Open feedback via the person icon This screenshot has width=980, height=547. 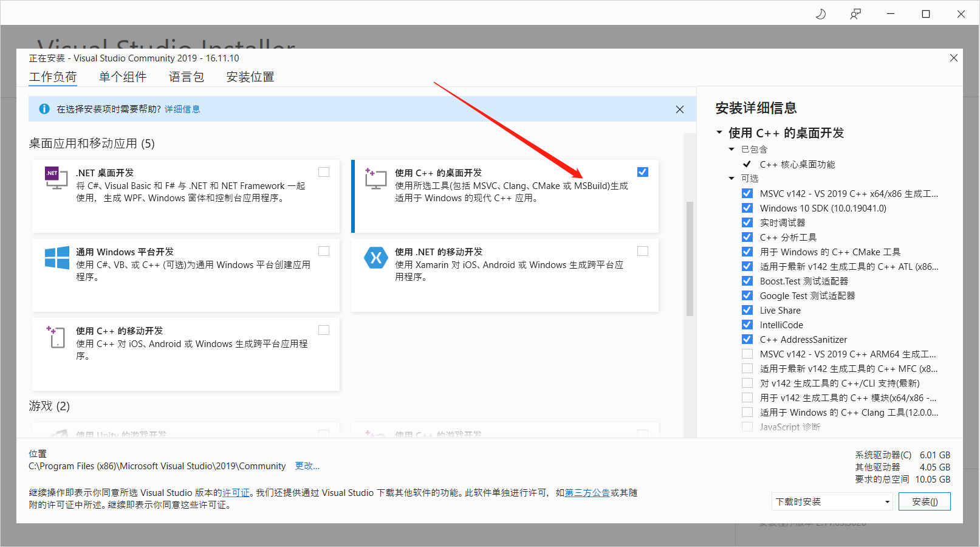[x=855, y=13]
